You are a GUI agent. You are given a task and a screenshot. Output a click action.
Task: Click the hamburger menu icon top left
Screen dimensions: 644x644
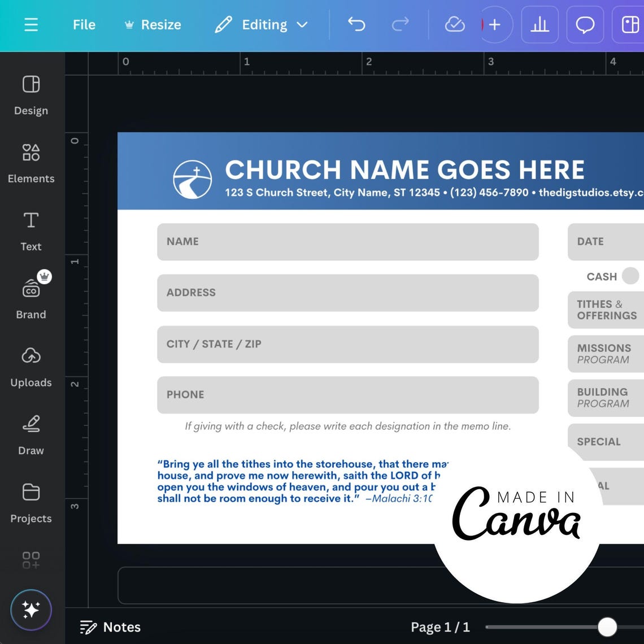31,24
